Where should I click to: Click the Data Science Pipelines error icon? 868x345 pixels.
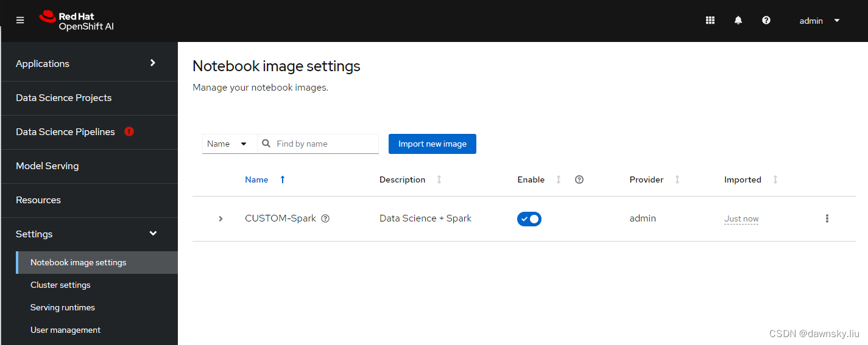pos(129,131)
